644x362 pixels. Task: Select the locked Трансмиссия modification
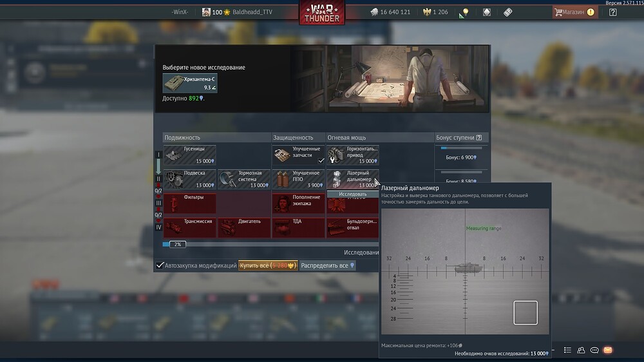coord(190,227)
